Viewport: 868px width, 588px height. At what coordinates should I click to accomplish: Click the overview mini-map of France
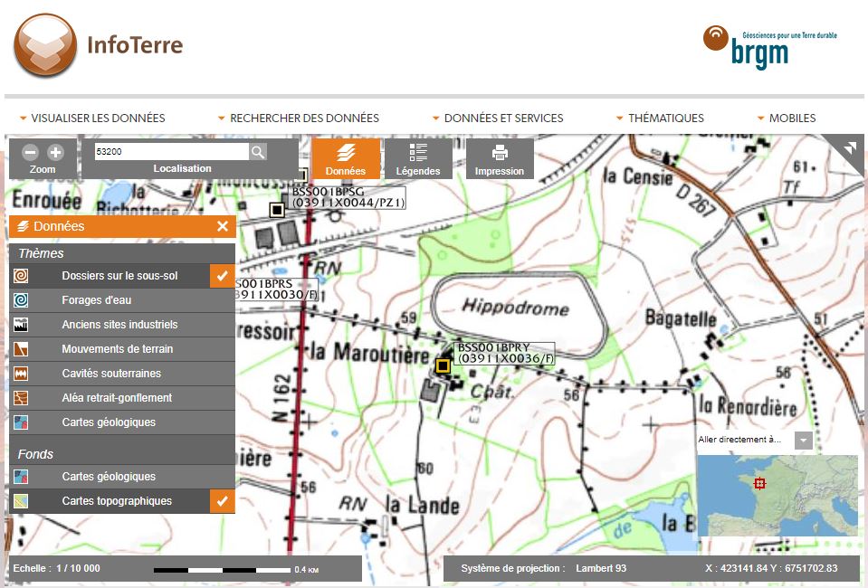(777, 495)
